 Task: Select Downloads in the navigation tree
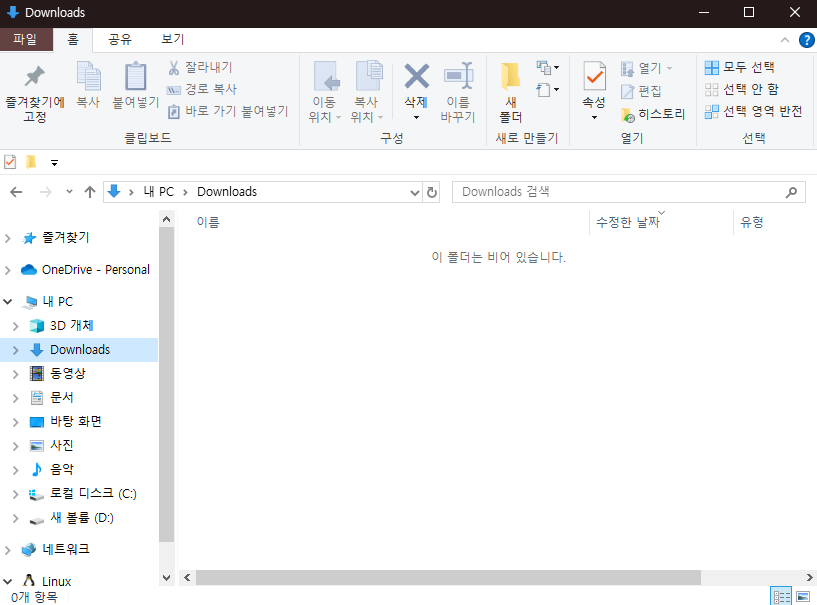[x=79, y=350]
